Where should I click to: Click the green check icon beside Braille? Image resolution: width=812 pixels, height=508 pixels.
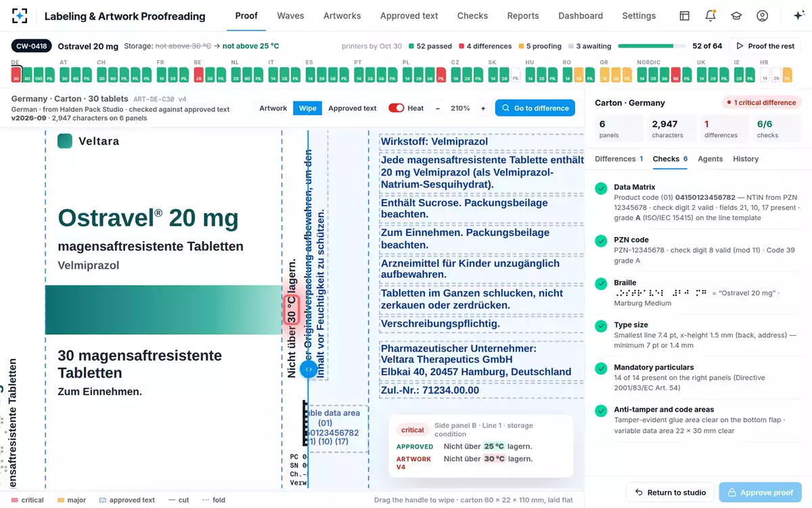601,284
